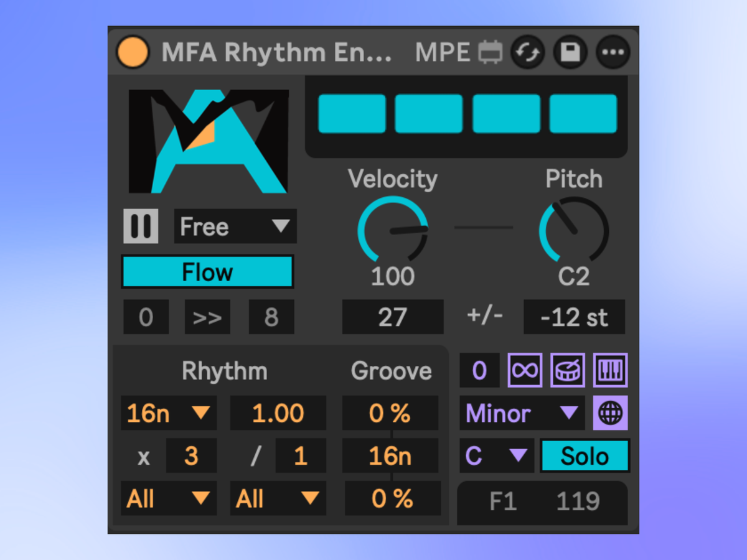Open the three-dots device options menu

(x=613, y=52)
